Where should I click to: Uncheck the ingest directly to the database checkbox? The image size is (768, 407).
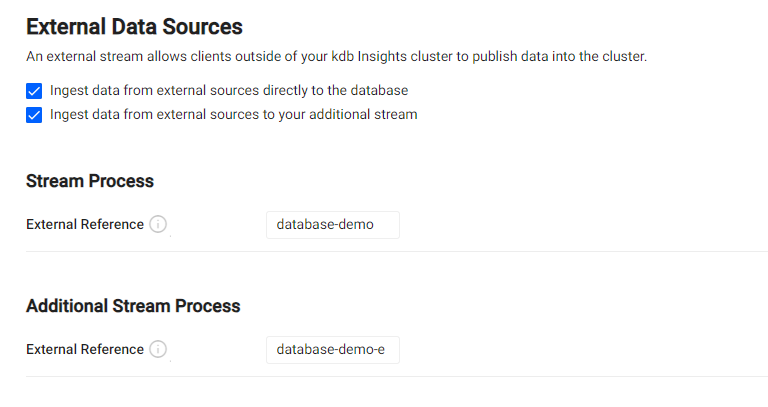34,91
